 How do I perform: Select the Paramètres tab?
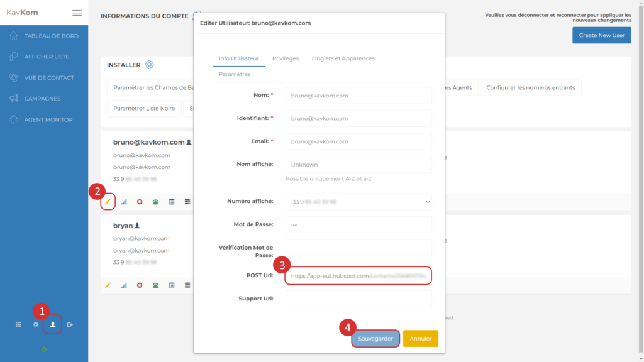[235, 74]
